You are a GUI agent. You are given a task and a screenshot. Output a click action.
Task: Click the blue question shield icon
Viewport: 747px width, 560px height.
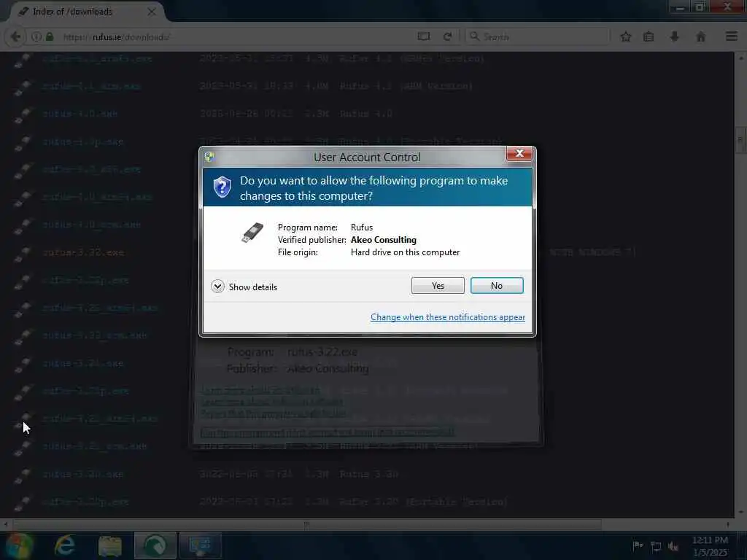coord(222,187)
